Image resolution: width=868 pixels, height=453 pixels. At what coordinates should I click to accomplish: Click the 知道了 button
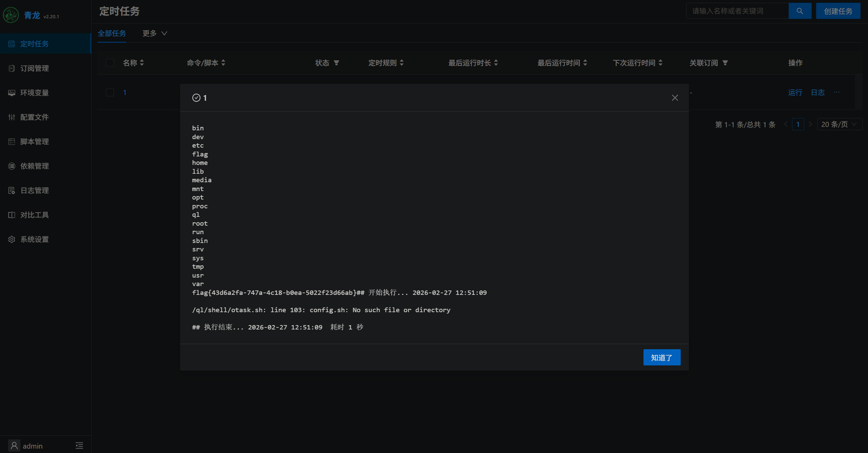pos(661,357)
